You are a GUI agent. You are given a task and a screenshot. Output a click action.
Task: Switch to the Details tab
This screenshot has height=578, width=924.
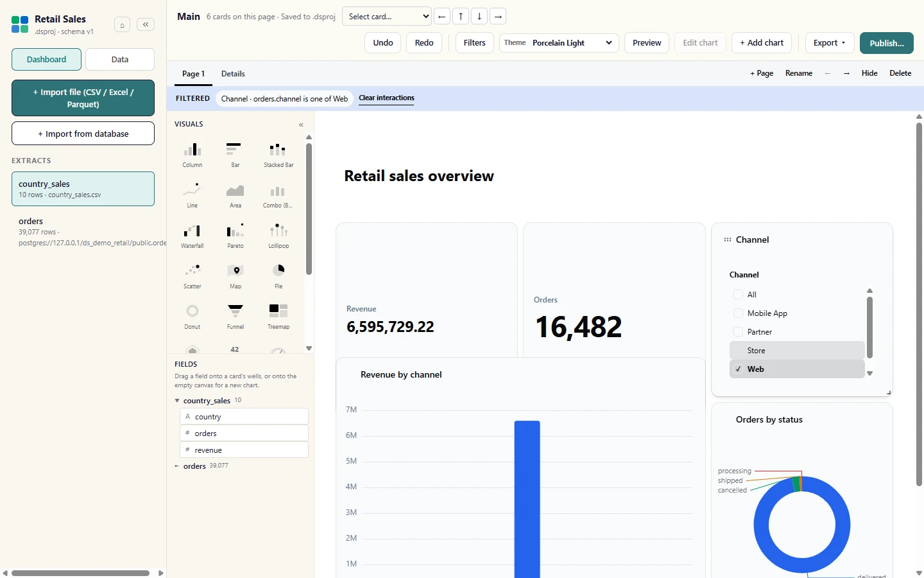pos(233,74)
